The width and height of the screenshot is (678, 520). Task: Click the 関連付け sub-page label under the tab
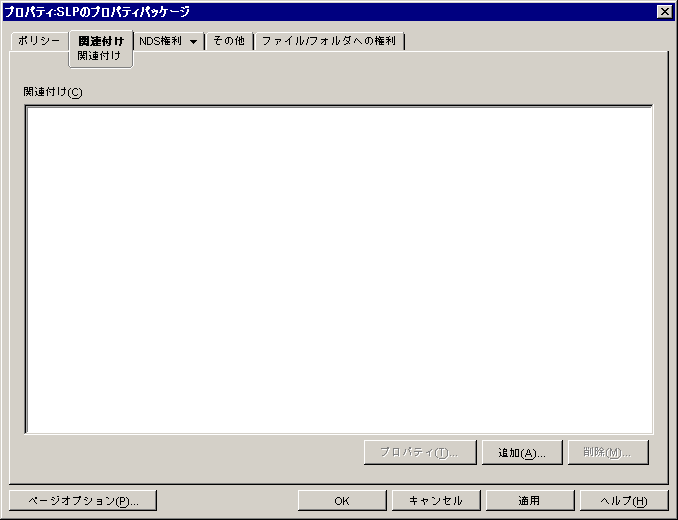[x=99, y=56]
